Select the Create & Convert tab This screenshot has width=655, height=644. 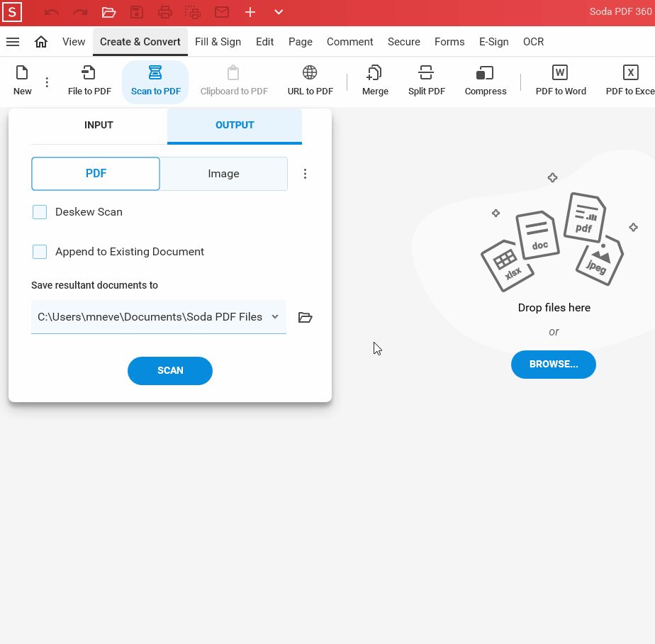click(140, 42)
